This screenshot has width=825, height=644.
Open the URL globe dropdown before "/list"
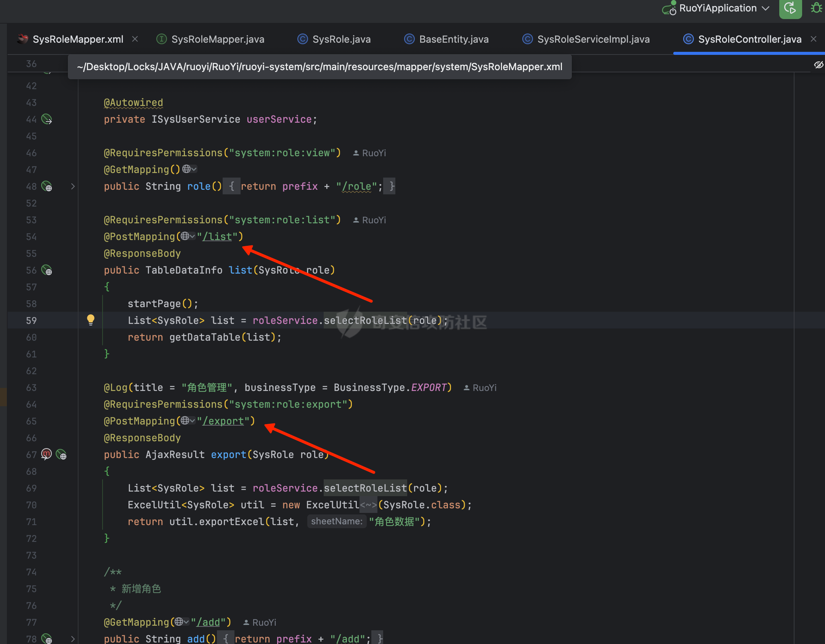pyautogui.click(x=188, y=236)
